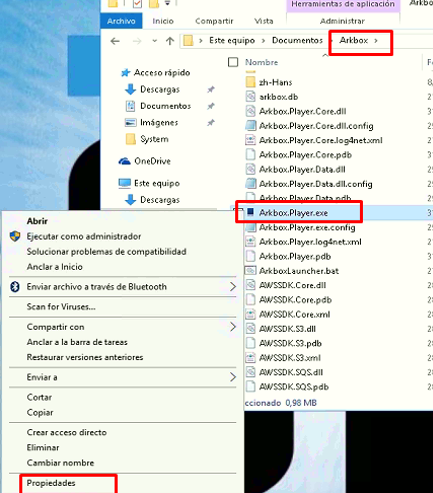
Task: Expand the Enviar archivo a través de Bluetooth submenu
Action: (x=233, y=287)
